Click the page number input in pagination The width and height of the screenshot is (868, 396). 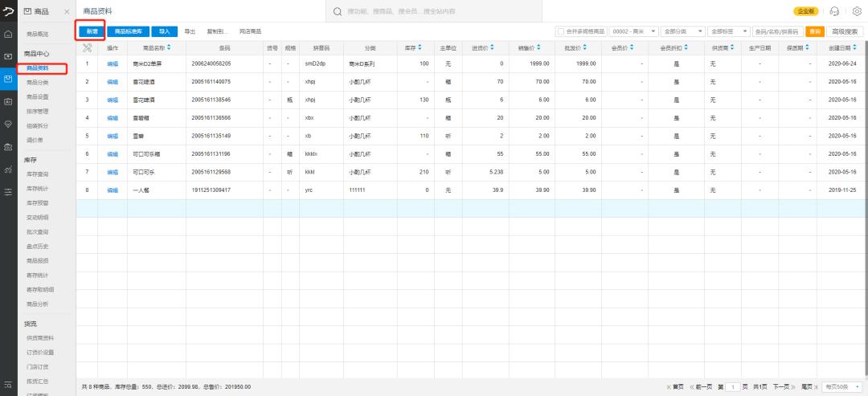click(x=733, y=386)
